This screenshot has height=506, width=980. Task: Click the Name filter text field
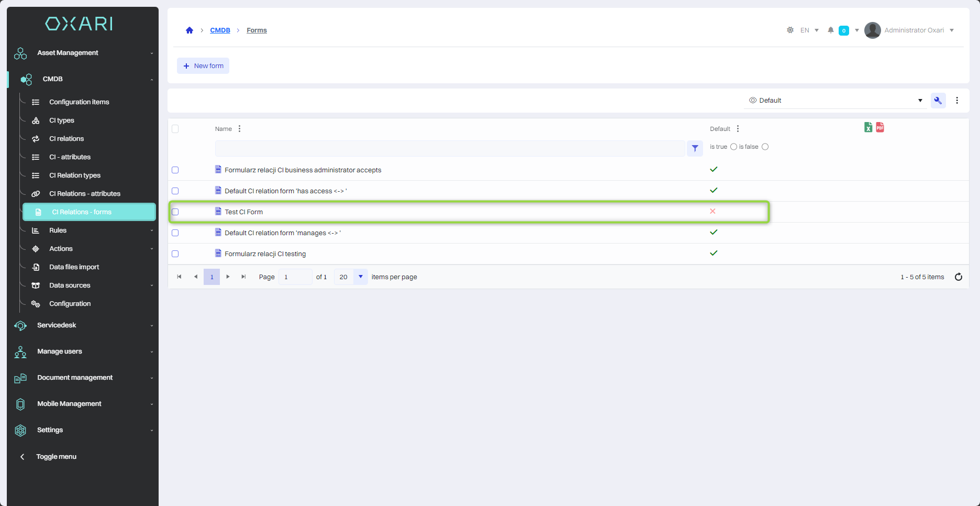(x=450, y=149)
